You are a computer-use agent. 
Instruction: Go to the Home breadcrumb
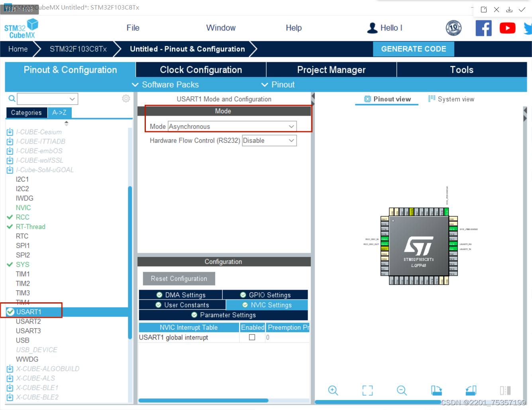pos(18,49)
